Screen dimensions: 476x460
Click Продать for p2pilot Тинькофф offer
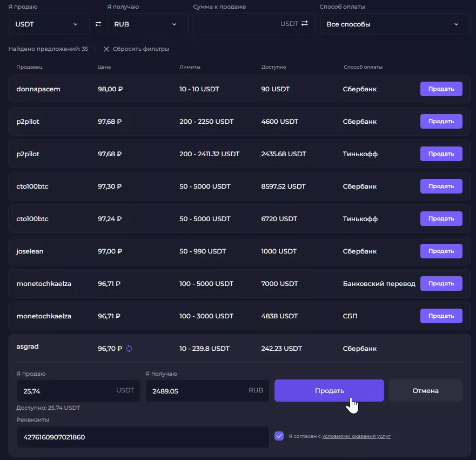coord(441,154)
